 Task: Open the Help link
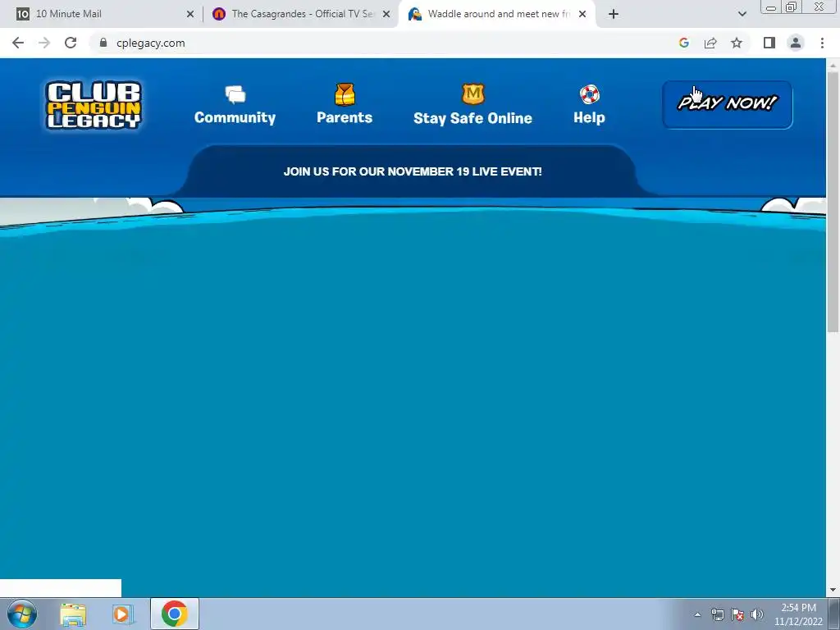click(x=589, y=117)
